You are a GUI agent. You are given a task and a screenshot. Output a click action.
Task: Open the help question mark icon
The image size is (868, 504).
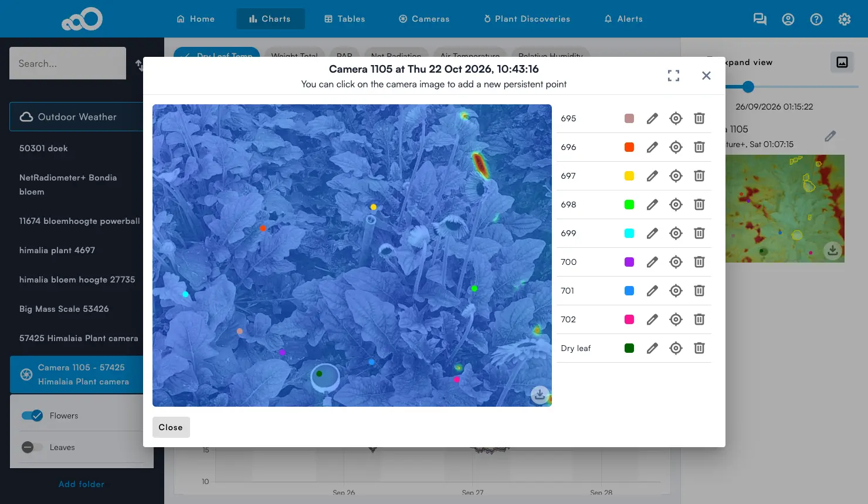pos(816,19)
